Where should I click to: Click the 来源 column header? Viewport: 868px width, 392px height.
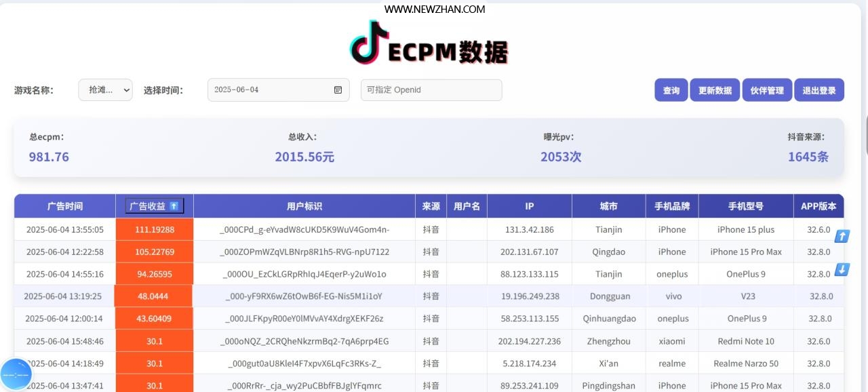(x=431, y=206)
